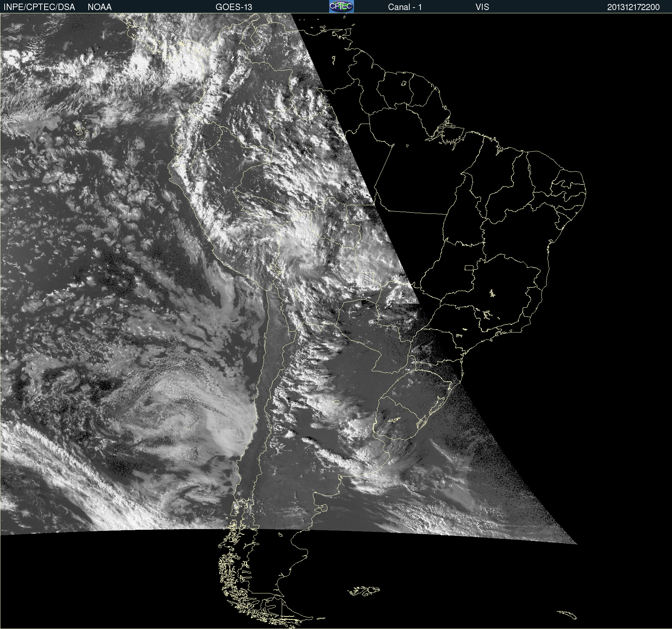Select the INPE/CPTEC/DSA header text

coord(39,7)
